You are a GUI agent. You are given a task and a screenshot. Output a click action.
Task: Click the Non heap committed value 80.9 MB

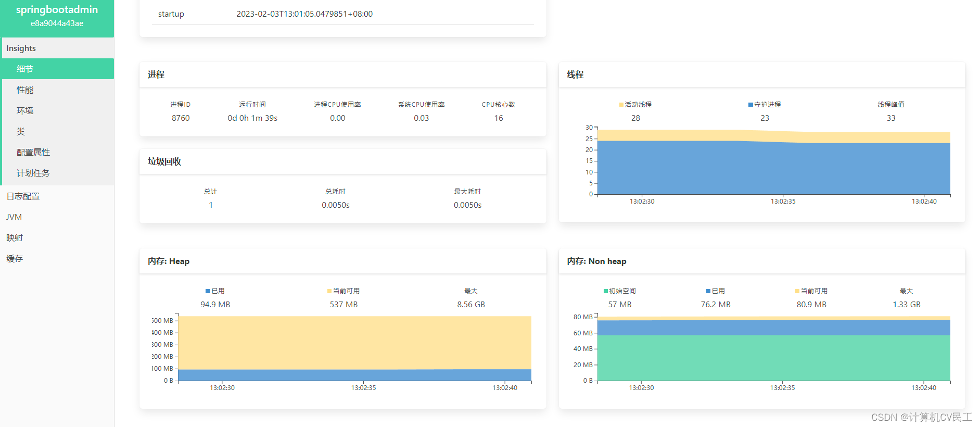[x=811, y=305]
